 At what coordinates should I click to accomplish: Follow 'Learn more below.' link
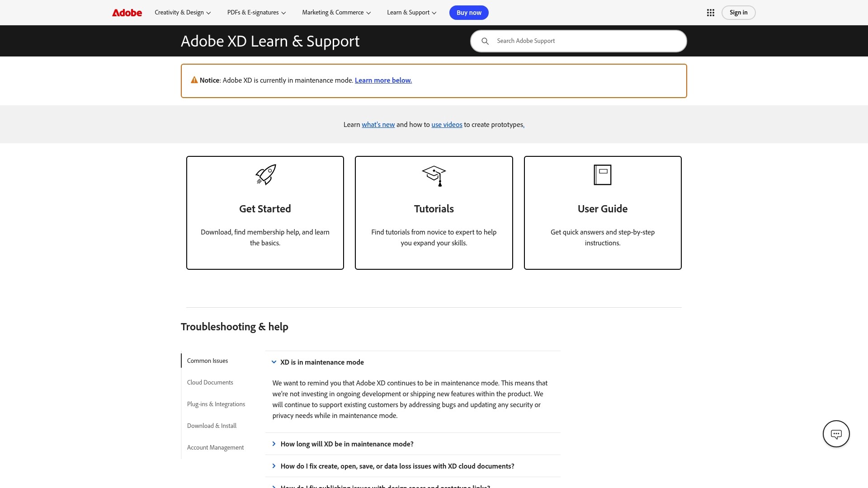[383, 80]
